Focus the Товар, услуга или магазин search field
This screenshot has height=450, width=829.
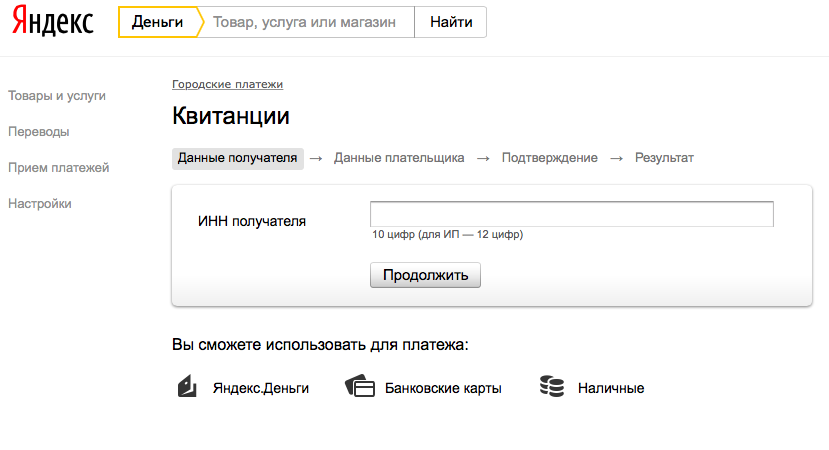coord(307,22)
